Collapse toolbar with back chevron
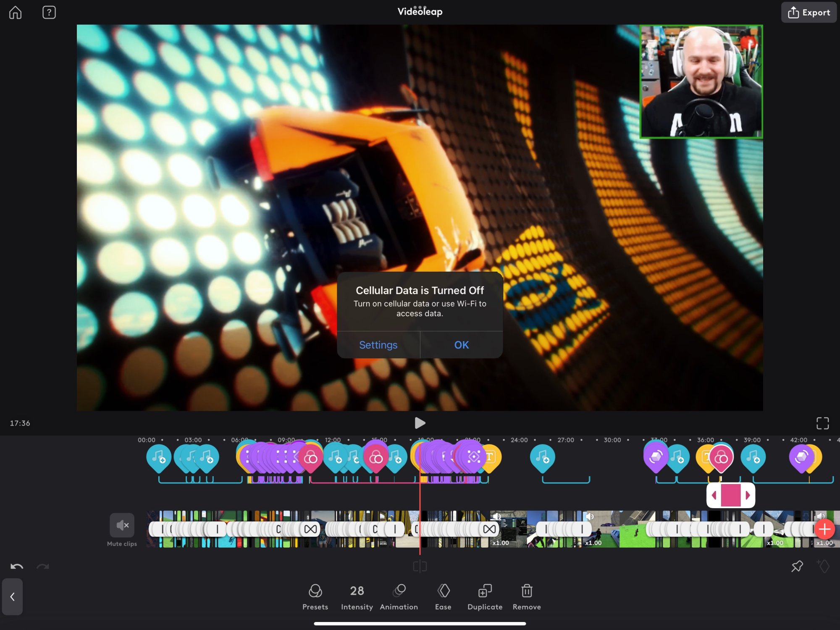This screenshot has width=840, height=630. click(x=13, y=597)
